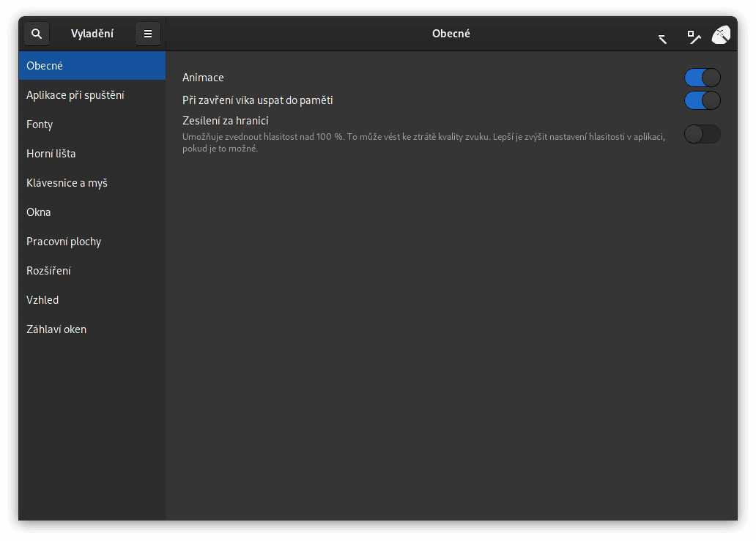Switch to Horní lišta settings

click(x=92, y=154)
